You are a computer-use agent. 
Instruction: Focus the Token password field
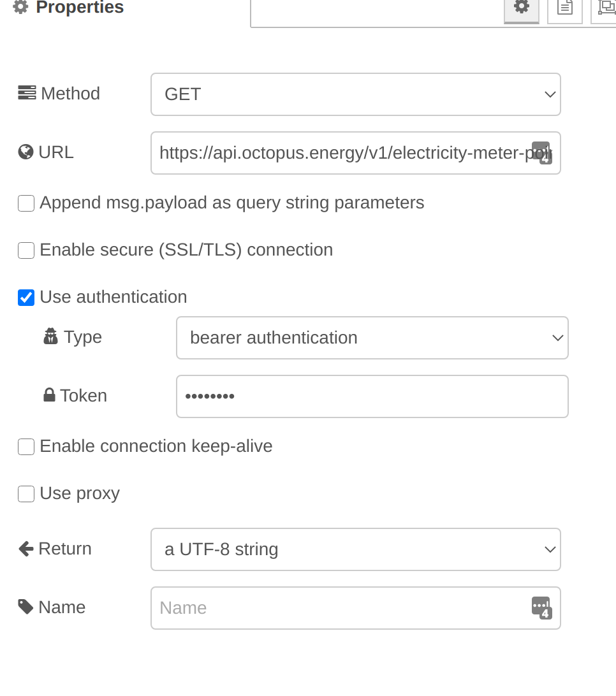[x=372, y=396]
